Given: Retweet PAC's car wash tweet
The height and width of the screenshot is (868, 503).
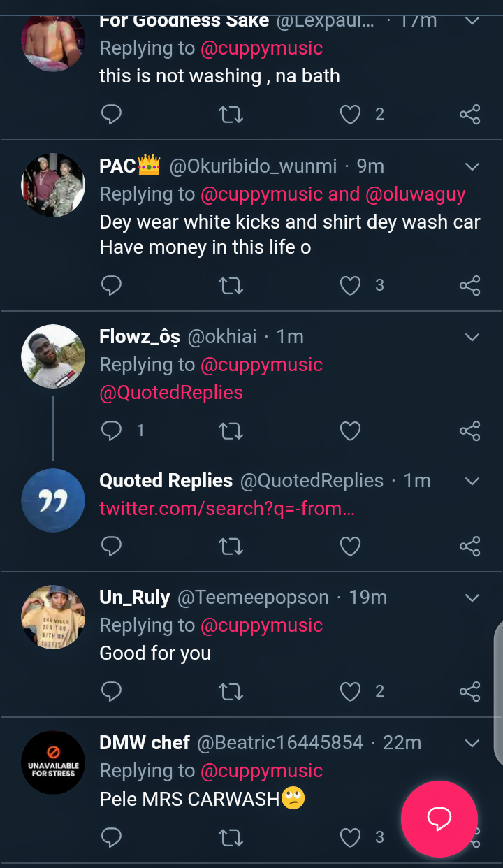Looking at the screenshot, I should [231, 285].
